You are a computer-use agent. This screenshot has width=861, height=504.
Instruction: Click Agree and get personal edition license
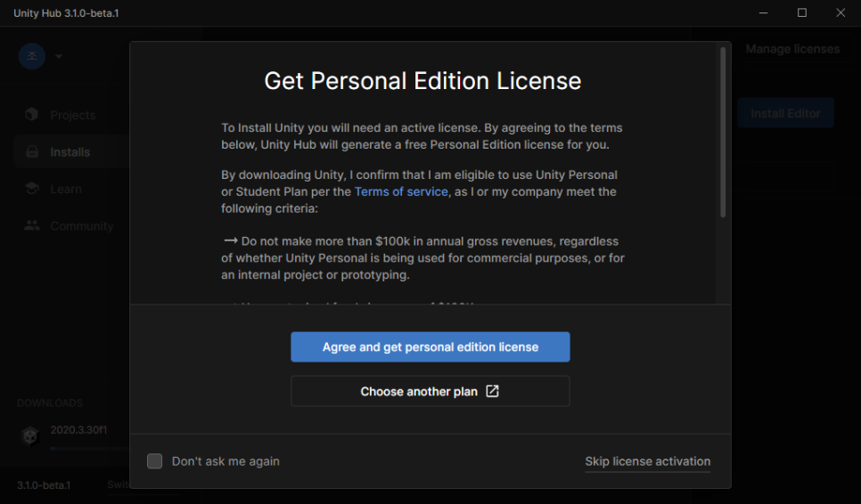430,346
